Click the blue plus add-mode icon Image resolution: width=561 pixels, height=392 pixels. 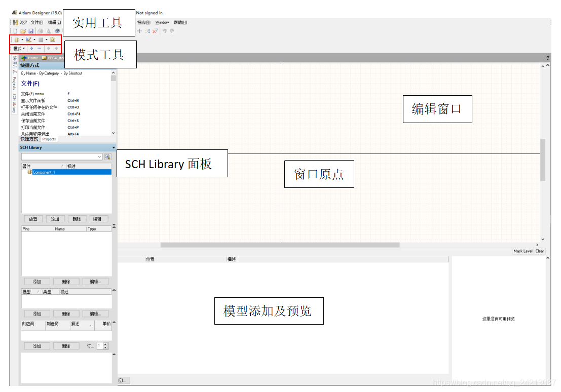(x=31, y=49)
